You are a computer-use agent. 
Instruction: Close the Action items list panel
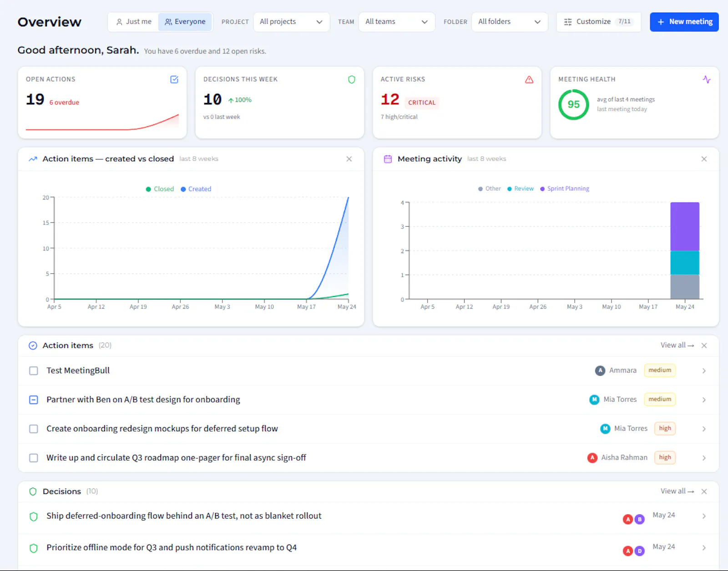[x=704, y=346]
